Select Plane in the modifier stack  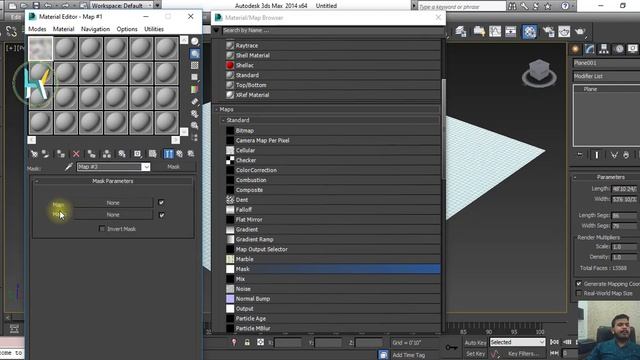point(590,89)
